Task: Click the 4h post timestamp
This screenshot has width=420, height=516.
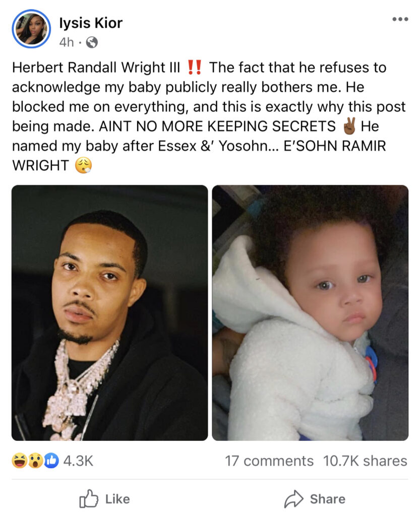Action: [67, 42]
